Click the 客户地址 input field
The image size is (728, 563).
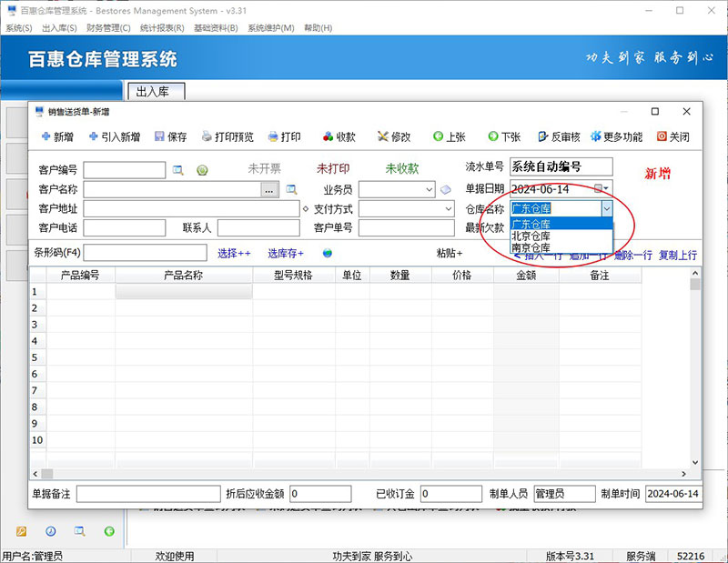point(191,209)
